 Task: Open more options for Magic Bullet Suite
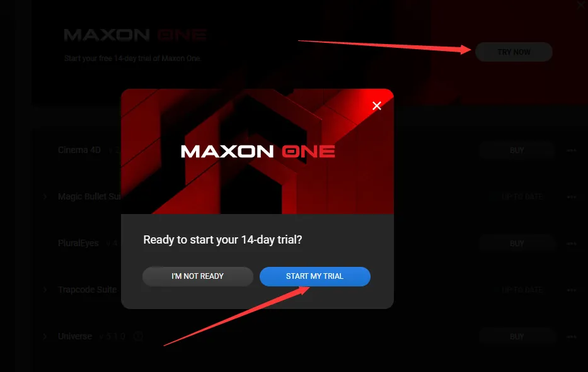(572, 196)
